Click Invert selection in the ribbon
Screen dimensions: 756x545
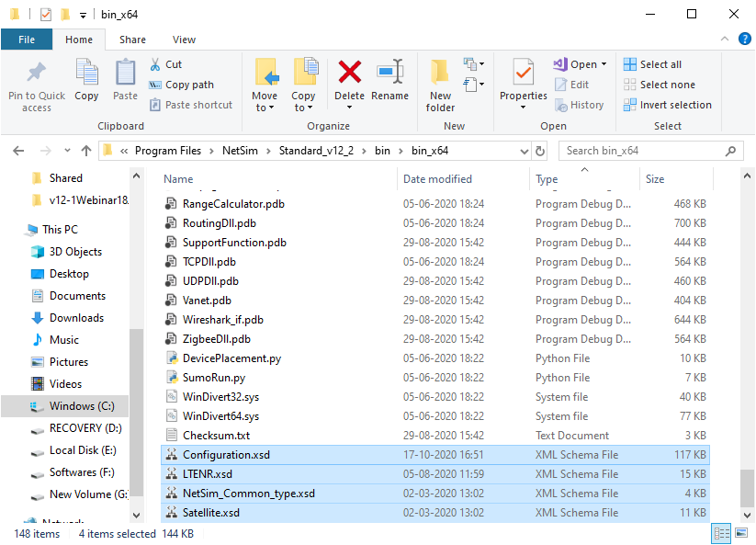click(x=667, y=105)
